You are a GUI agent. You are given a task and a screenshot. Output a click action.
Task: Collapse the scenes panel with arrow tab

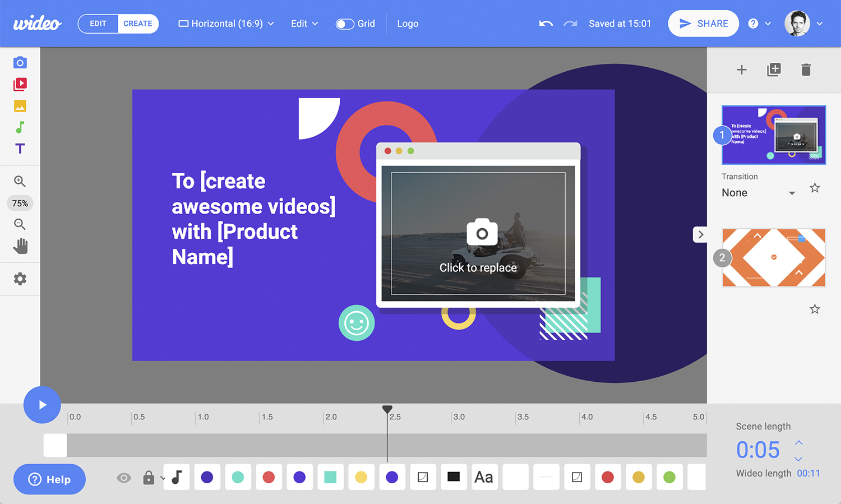pos(700,234)
